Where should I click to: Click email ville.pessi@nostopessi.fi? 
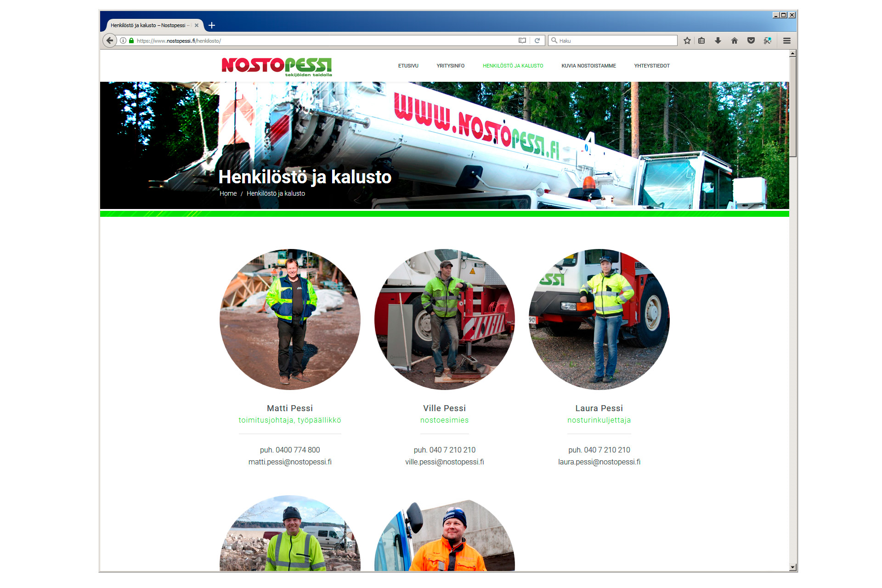click(x=445, y=462)
